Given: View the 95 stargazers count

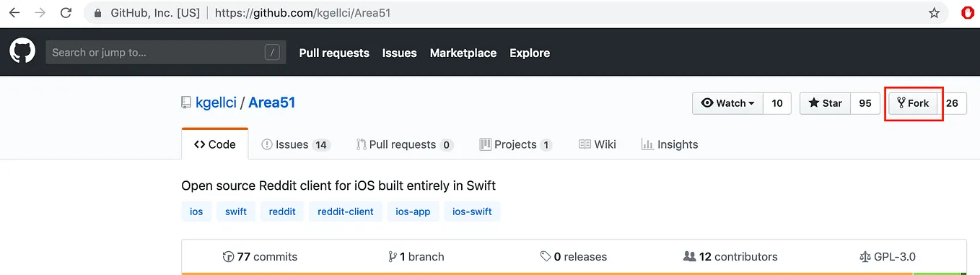Looking at the screenshot, I should point(865,103).
